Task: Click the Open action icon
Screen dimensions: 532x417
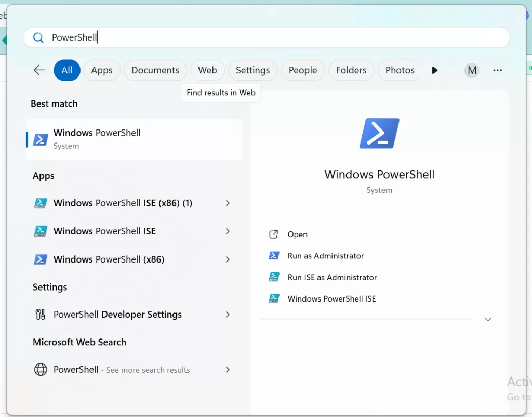Action: click(x=273, y=234)
